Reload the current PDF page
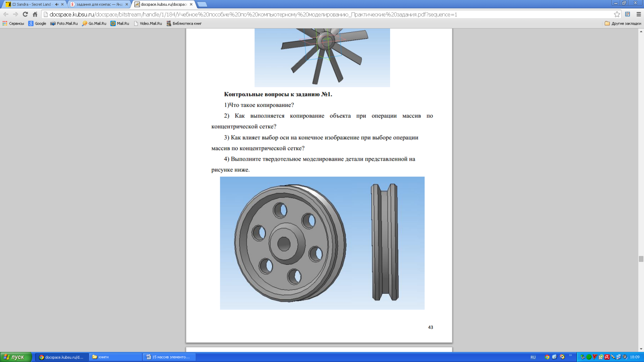644x362 pixels. 25,14
